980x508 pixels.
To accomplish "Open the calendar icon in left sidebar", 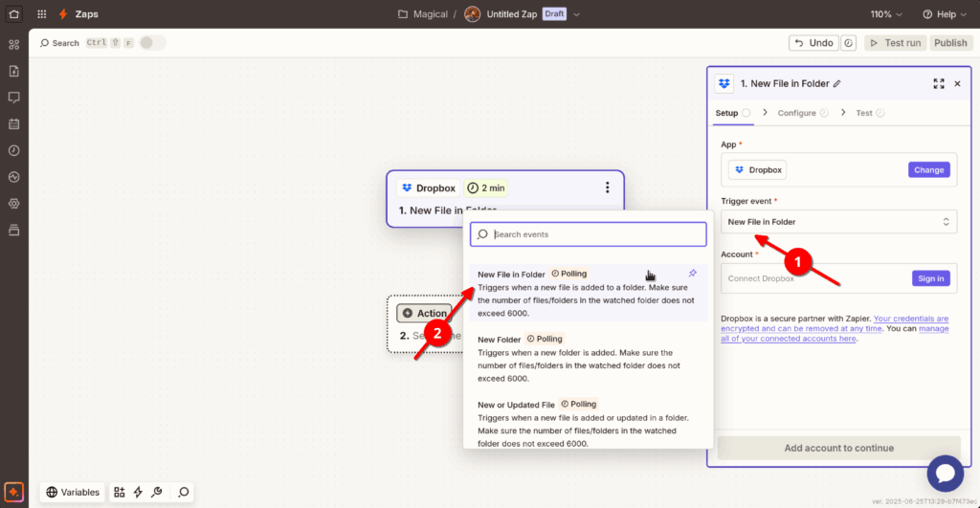I will pos(13,123).
